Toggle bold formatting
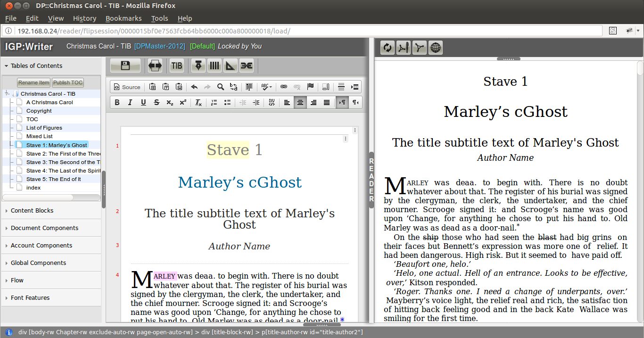 click(117, 102)
